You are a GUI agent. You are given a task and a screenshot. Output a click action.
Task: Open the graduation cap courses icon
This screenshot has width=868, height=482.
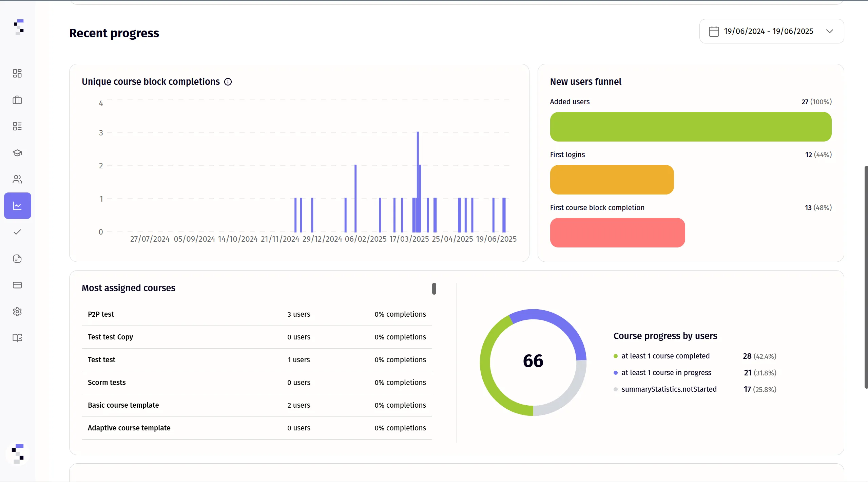point(17,153)
